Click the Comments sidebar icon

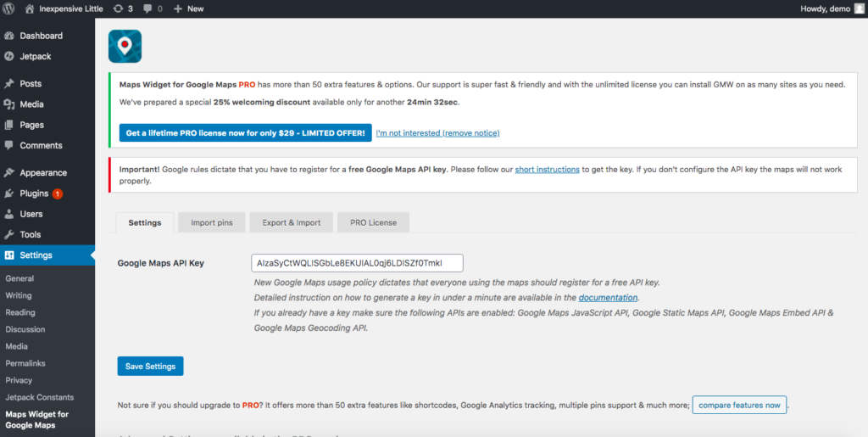pos(8,145)
